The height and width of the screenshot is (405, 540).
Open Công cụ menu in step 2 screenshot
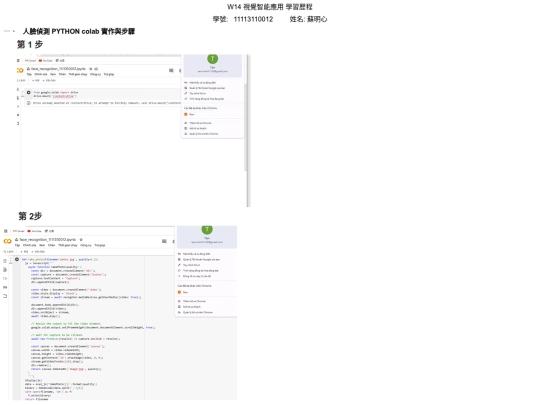(86, 245)
